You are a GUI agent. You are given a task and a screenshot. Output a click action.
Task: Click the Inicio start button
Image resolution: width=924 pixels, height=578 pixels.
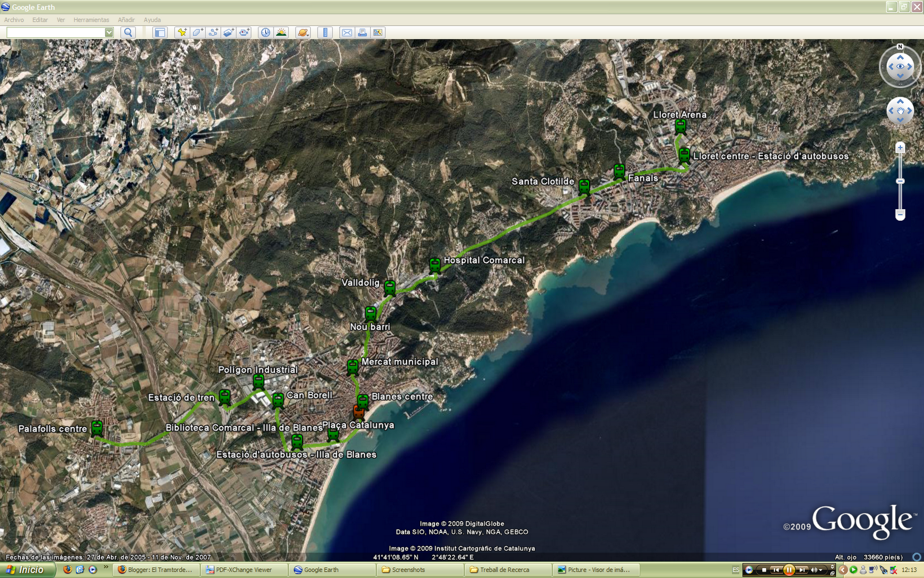28,570
